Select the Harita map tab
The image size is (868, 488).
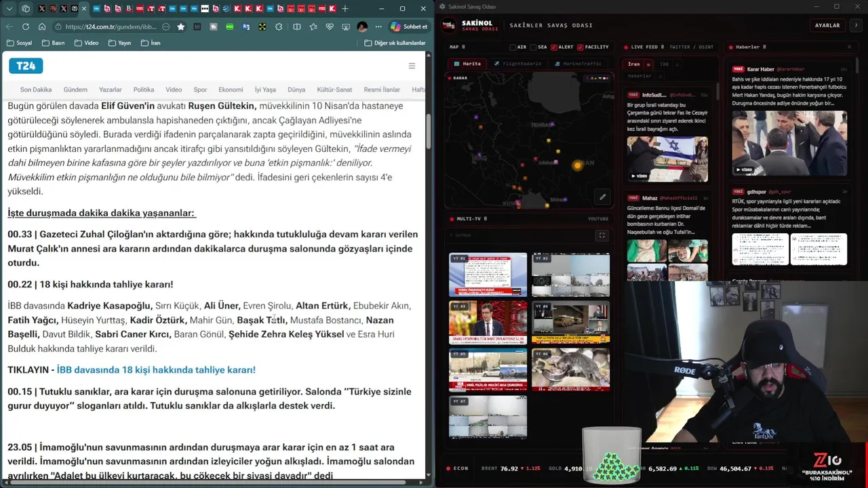coord(467,64)
